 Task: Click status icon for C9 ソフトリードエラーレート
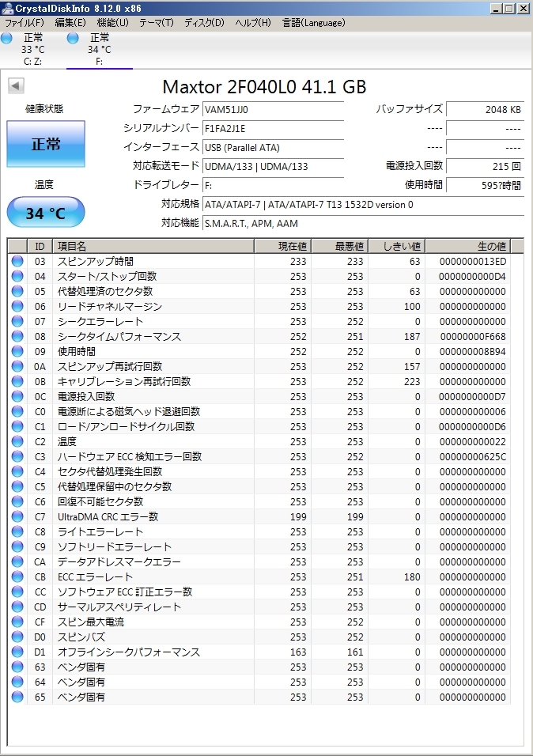[x=17, y=546]
